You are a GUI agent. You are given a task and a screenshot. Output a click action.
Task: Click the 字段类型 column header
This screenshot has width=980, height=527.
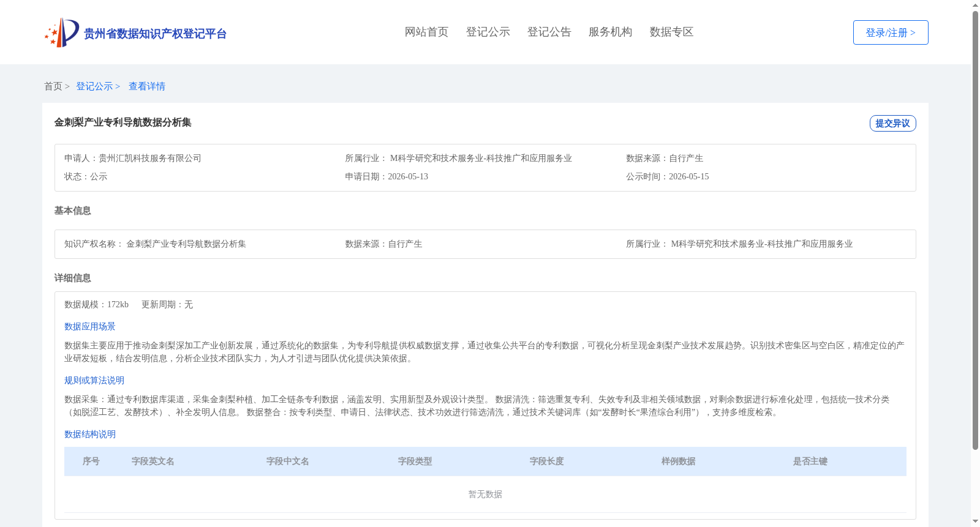415,462
